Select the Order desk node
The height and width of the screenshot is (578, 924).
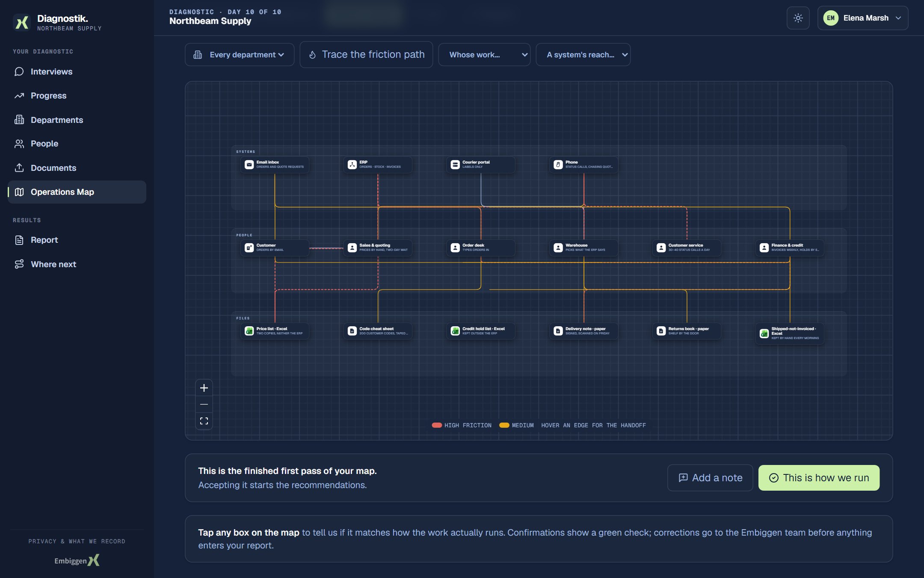[x=481, y=247]
